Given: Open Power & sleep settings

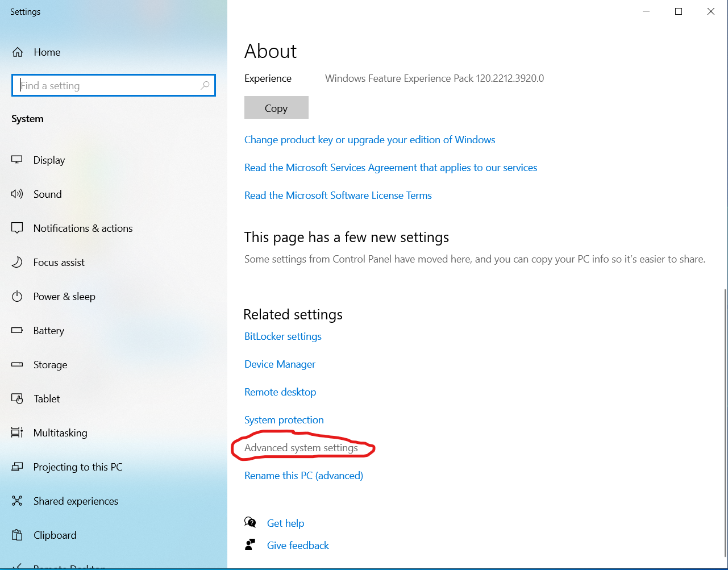Looking at the screenshot, I should 64,296.
